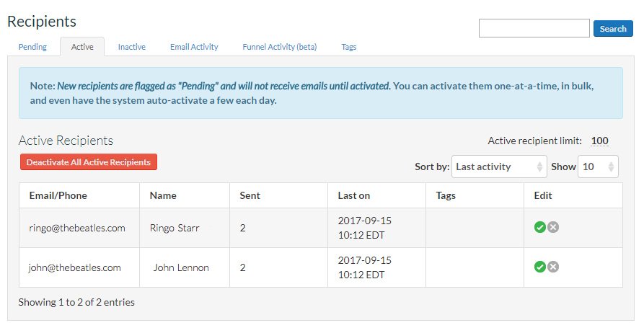Click john@thebeatles.com email cell

click(75, 267)
